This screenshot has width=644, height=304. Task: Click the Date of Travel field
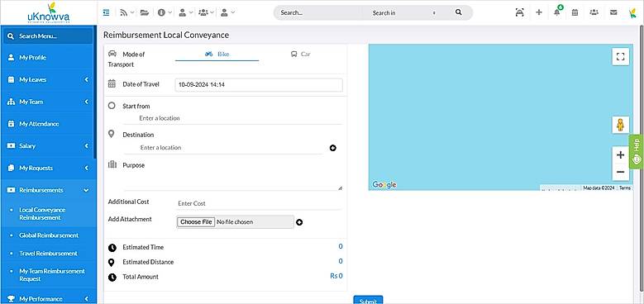[x=259, y=85]
